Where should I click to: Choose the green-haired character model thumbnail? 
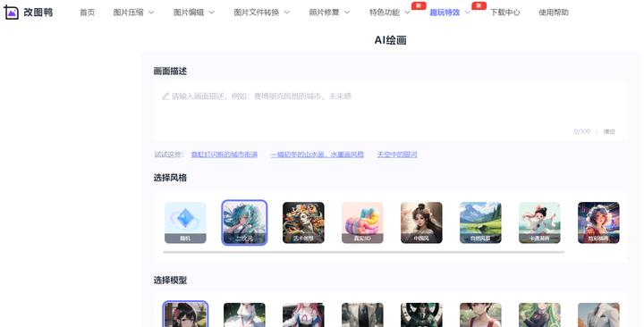pyautogui.click(x=539, y=315)
